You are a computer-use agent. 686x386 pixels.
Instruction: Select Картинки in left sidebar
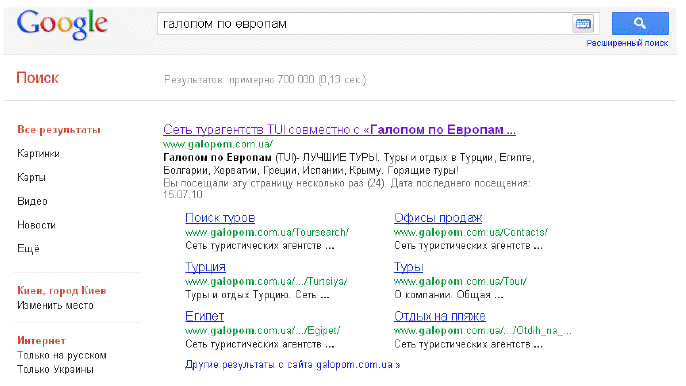[38, 154]
